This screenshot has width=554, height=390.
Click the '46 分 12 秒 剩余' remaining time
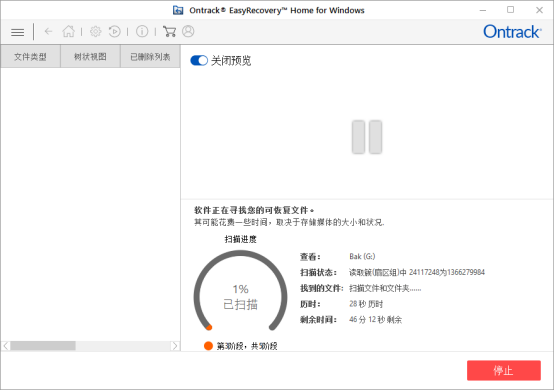(375, 320)
